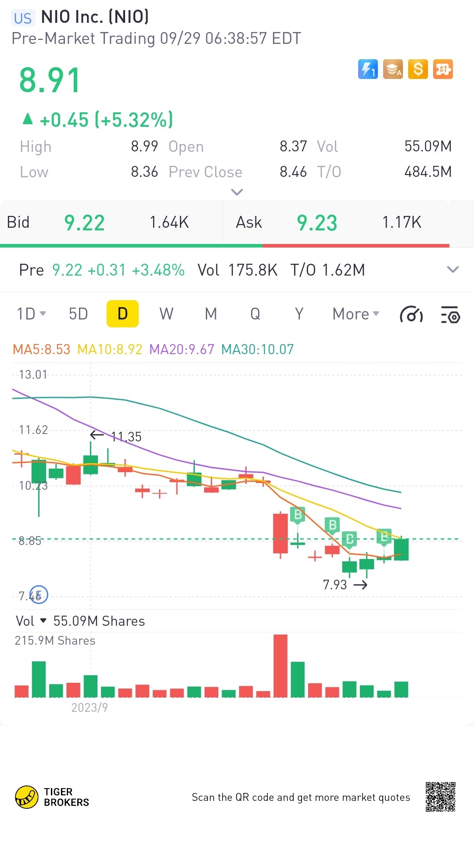Tap the tallest red volume bar

pos(280,666)
